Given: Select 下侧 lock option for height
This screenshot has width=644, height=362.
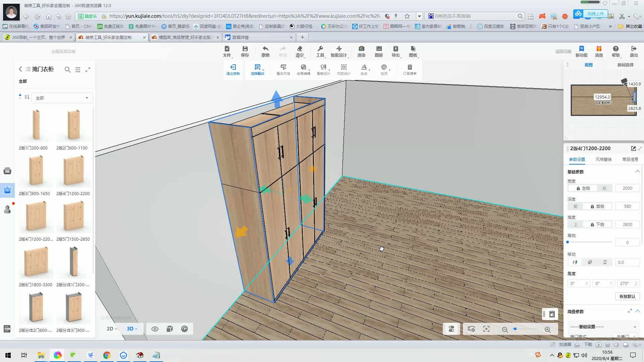Looking at the screenshot, I should tap(597, 225).
